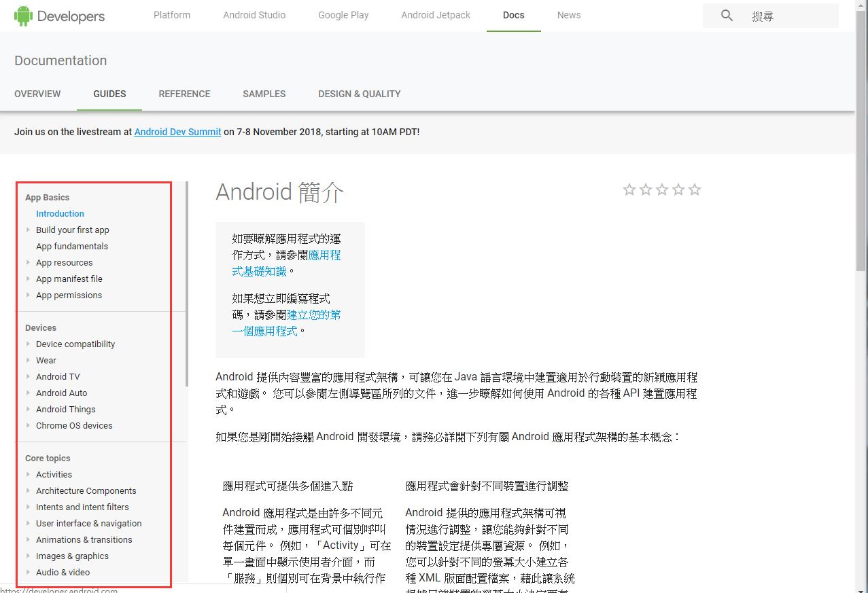Click the search magnifier icon
The height and width of the screenshot is (593, 868).
(x=727, y=16)
